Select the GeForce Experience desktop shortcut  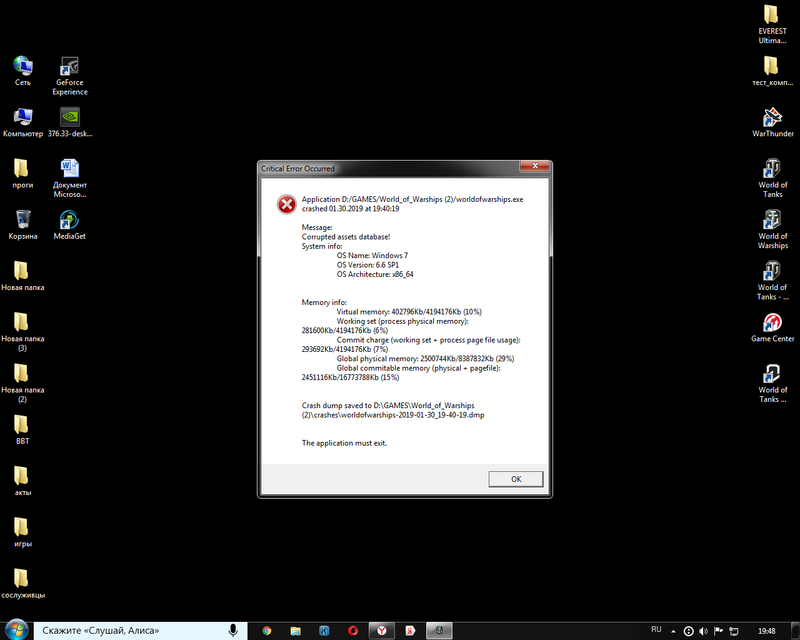coord(70,76)
